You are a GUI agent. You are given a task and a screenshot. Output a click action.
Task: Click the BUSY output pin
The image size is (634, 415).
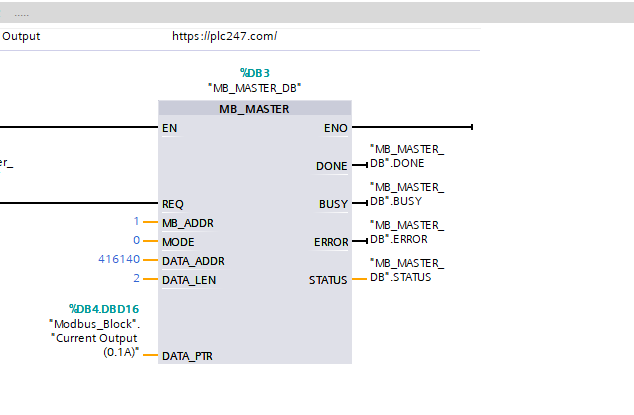click(x=333, y=204)
